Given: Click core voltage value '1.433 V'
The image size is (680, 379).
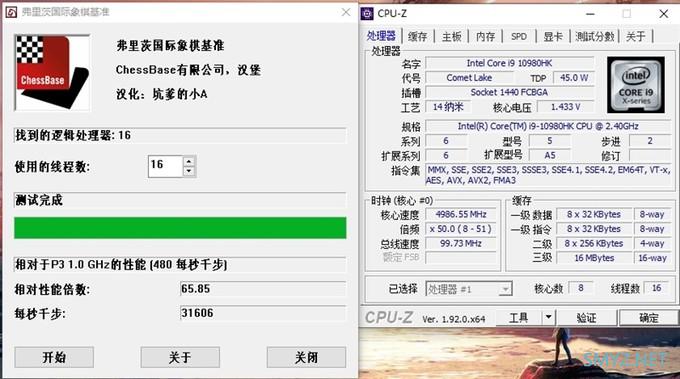Looking at the screenshot, I should click(x=566, y=107).
